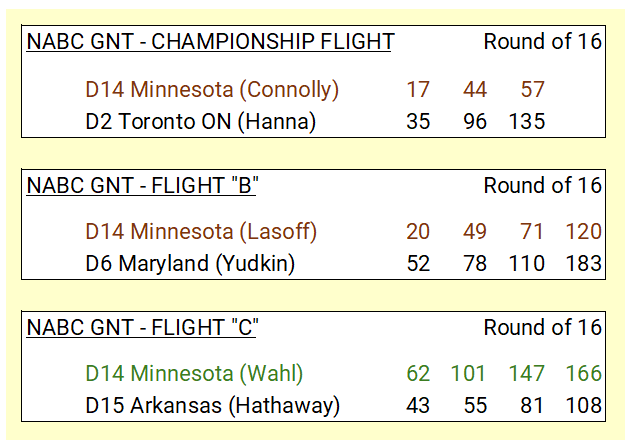
Task: Click Lasoff's final score 120
Action: pos(583,232)
